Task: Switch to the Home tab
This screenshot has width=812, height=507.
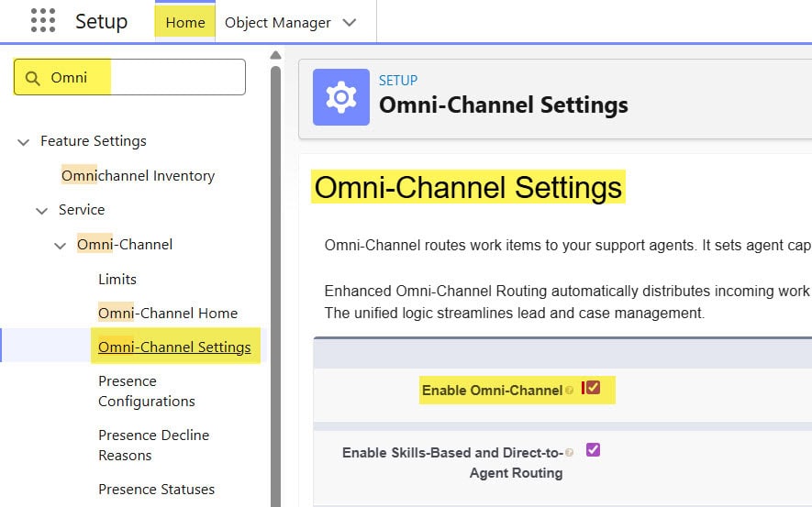Action: (184, 23)
